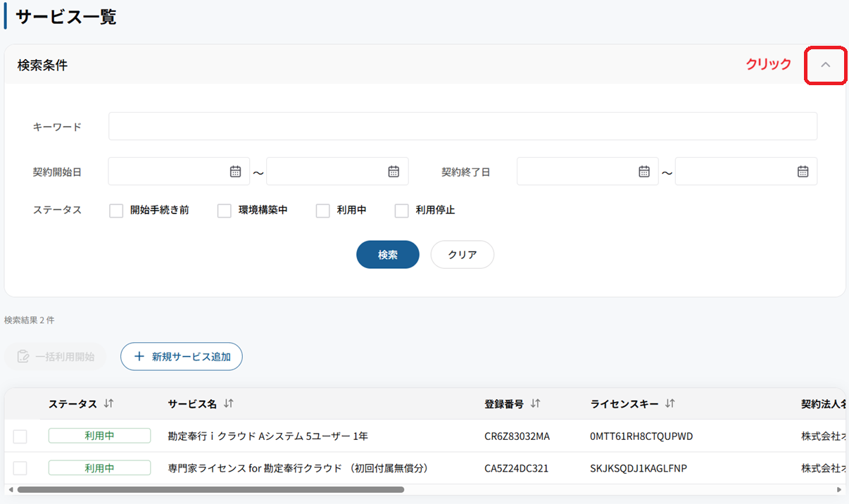Open calendar for 契約開始日 start date
Image resolution: width=849 pixels, height=504 pixels.
[236, 171]
